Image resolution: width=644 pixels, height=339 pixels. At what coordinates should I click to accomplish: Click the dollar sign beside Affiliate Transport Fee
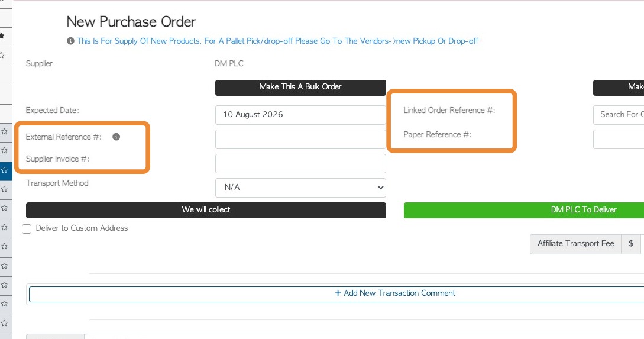pyautogui.click(x=631, y=244)
